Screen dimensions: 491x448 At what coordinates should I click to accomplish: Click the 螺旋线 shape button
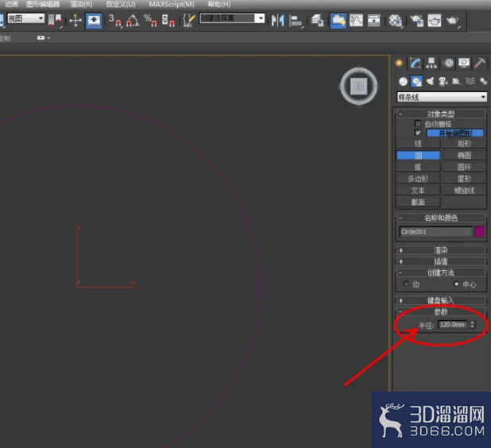(464, 191)
